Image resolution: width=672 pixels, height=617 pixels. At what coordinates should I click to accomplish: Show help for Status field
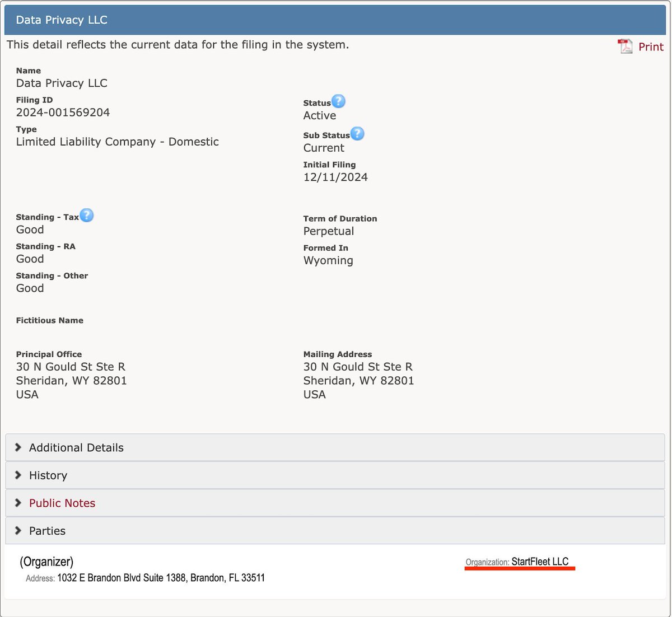[x=338, y=101]
